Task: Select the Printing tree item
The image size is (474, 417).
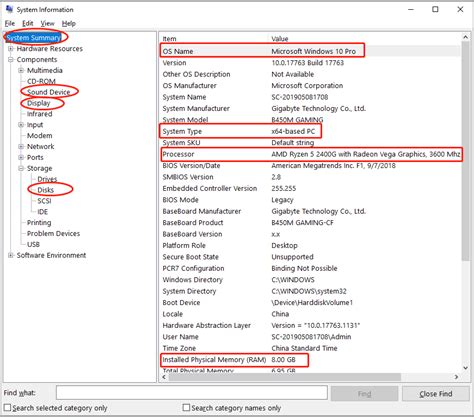Action: pos(39,223)
